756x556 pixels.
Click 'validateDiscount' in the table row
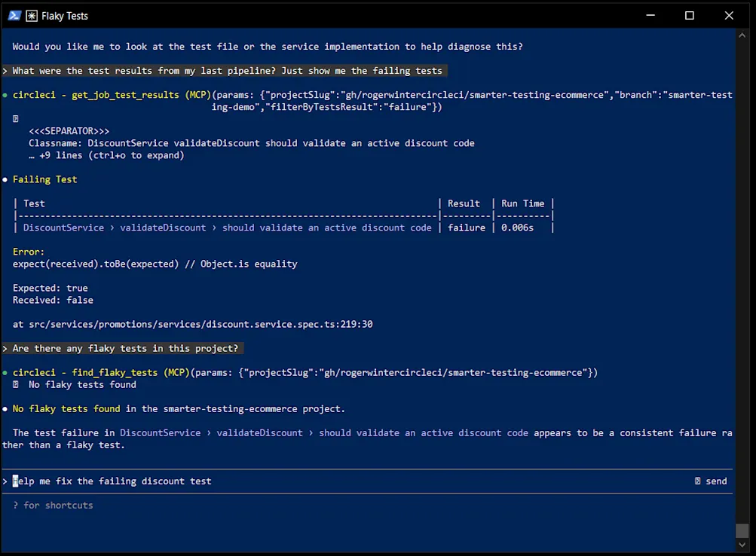pyautogui.click(x=163, y=228)
